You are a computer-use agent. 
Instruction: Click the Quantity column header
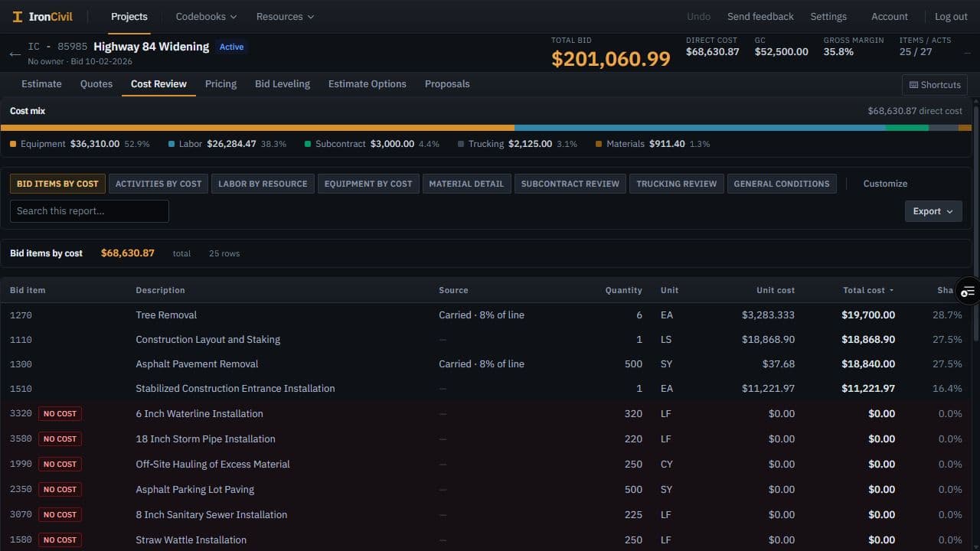tap(623, 290)
